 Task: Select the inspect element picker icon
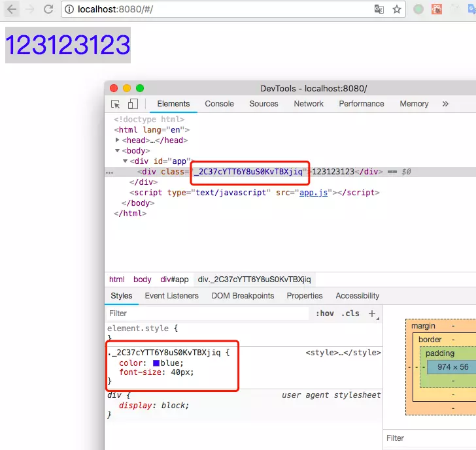(115, 104)
